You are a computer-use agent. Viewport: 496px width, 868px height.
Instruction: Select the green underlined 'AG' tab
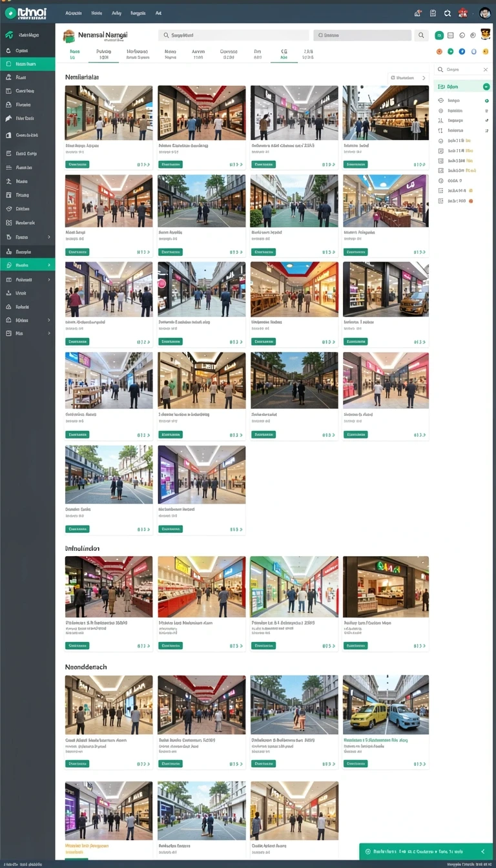[284, 54]
